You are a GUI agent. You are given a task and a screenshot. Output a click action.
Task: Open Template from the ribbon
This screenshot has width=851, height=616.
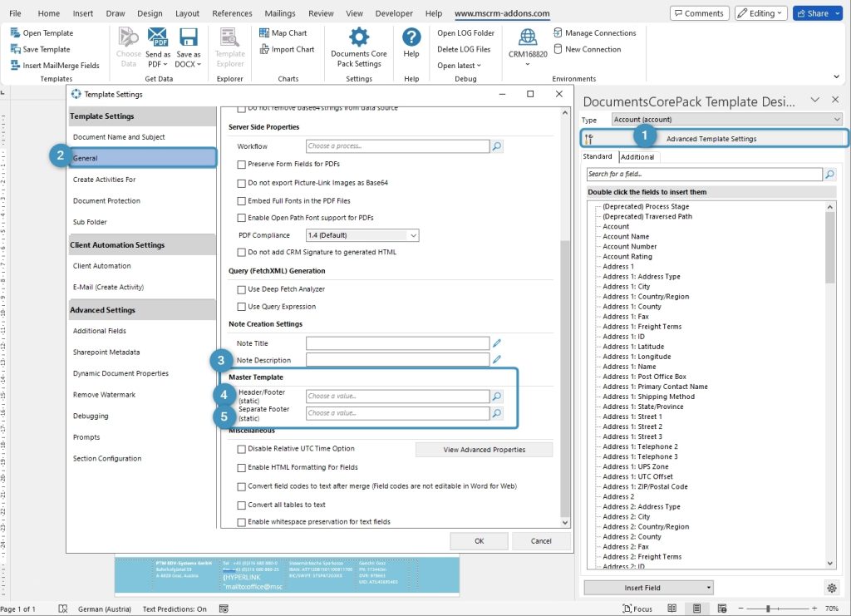42,33
